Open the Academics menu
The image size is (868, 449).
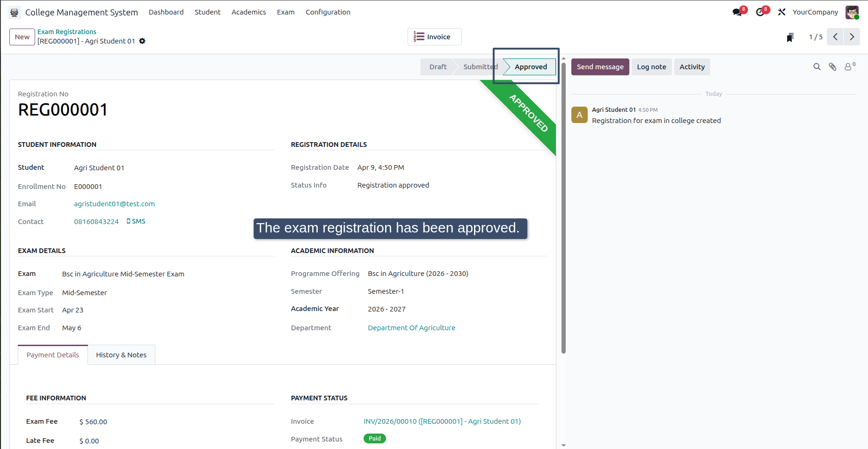(x=248, y=12)
